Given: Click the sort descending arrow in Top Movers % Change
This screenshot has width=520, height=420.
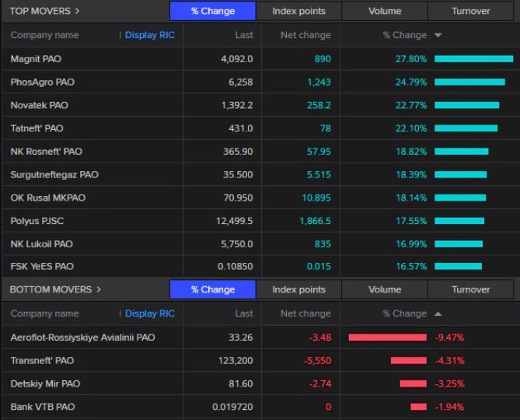Looking at the screenshot, I should pyautogui.click(x=438, y=36).
